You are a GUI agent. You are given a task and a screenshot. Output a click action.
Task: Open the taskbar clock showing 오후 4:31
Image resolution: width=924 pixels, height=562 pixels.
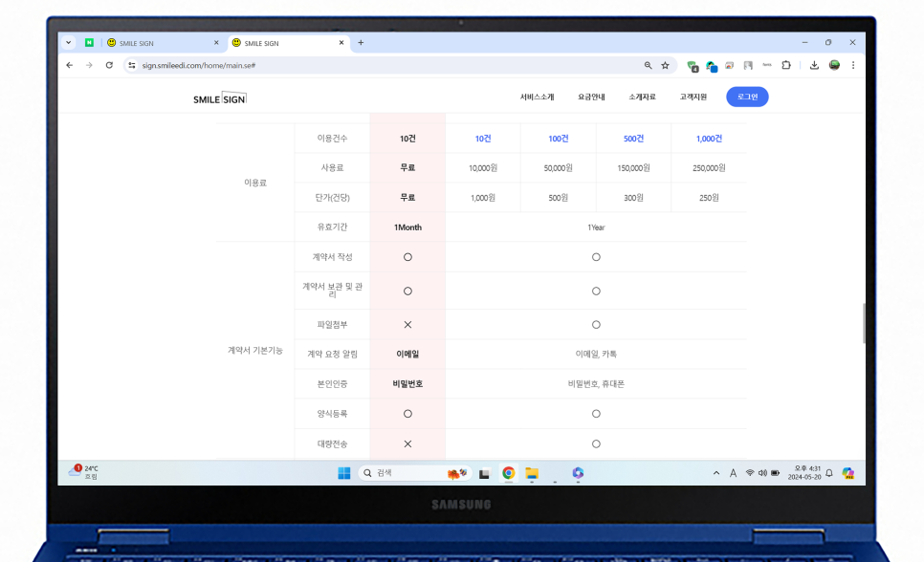(x=804, y=473)
